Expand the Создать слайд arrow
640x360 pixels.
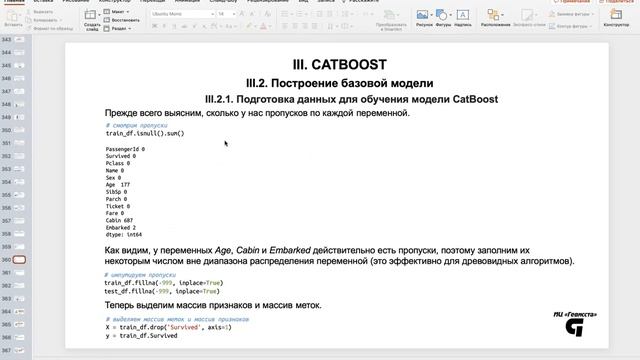[99, 15]
